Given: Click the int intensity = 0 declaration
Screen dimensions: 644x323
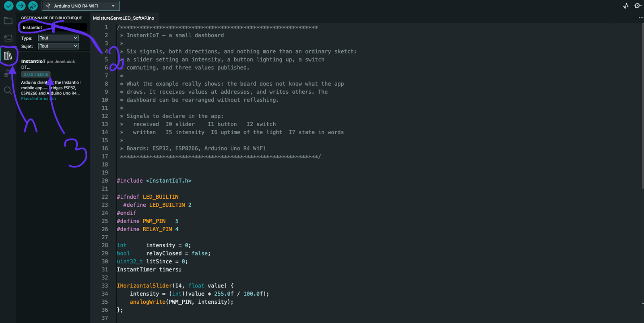Looking at the screenshot, I should 154,245.
